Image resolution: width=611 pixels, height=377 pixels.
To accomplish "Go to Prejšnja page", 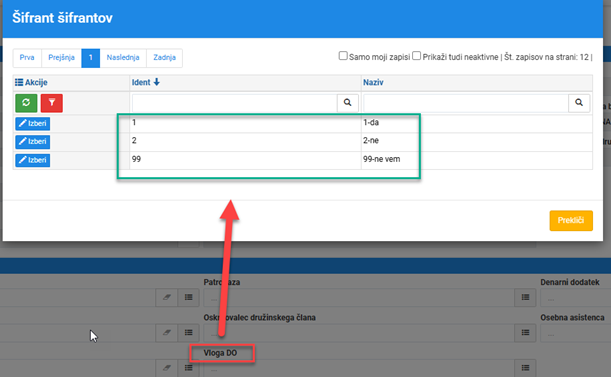I will pos(61,58).
